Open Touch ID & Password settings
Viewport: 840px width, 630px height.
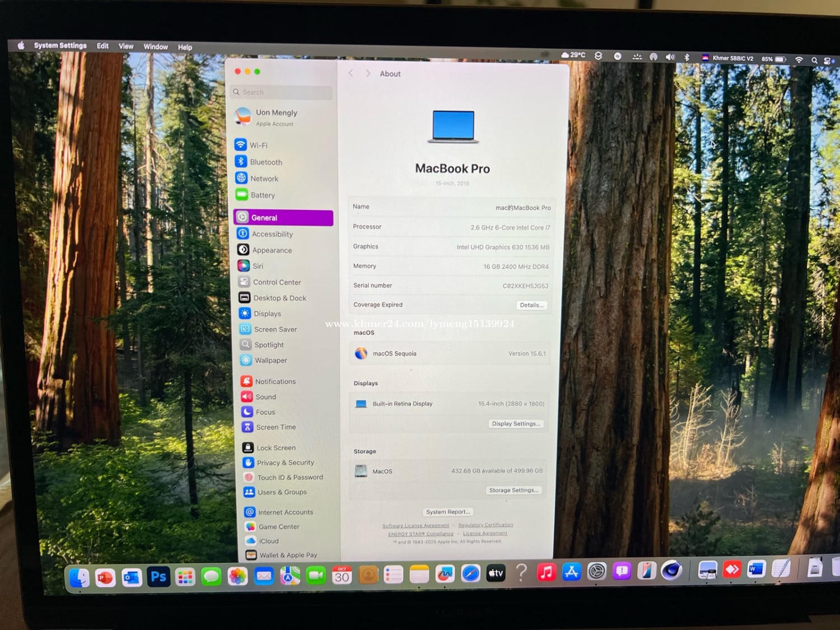tap(289, 477)
